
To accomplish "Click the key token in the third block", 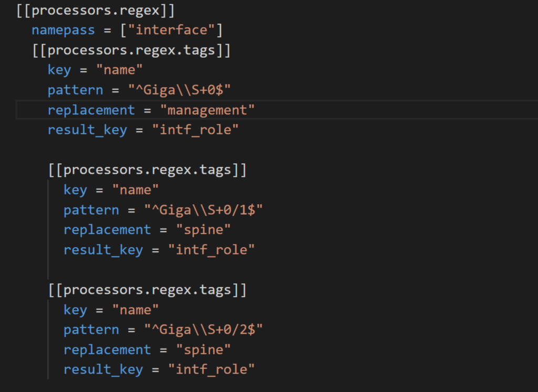I will 75,310.
